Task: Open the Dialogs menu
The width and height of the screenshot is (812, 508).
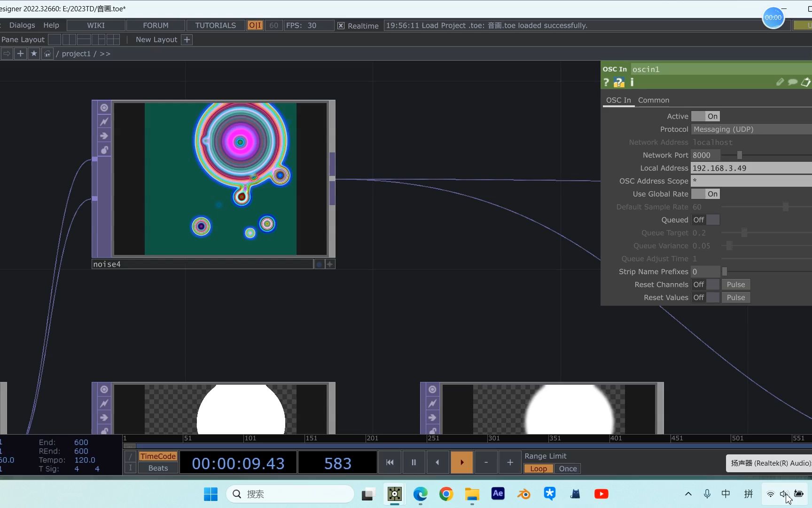Action: click(22, 25)
